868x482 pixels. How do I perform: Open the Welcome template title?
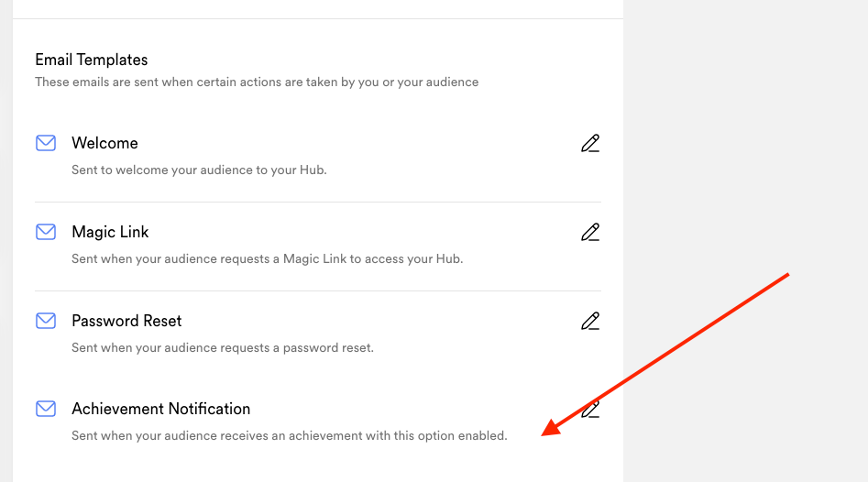(x=104, y=143)
